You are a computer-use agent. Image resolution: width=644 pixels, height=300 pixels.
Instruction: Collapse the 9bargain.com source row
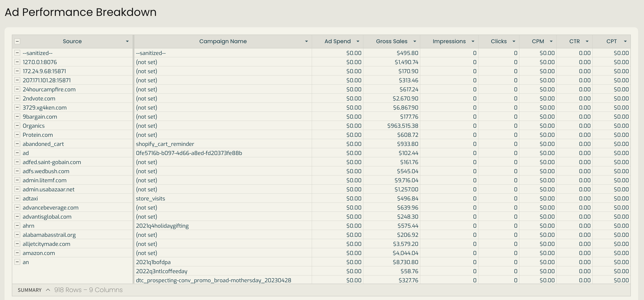[17, 116]
